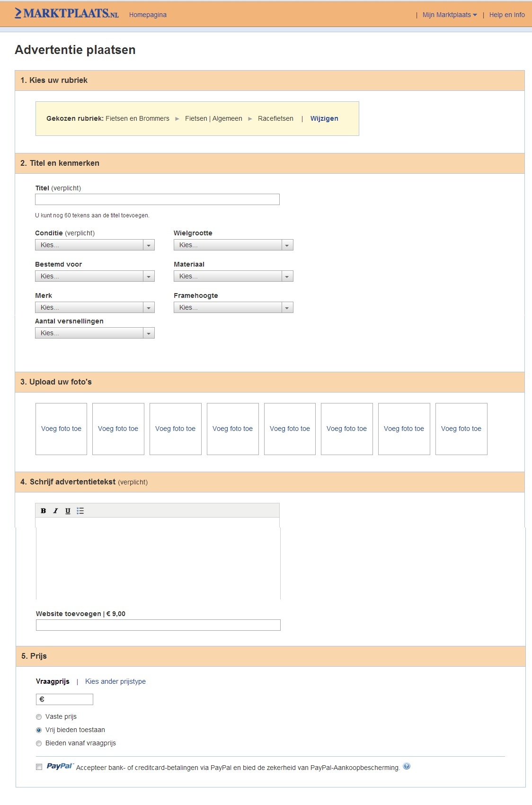Select Bieden vanaf vraagprijs option
The image size is (532, 805).
[x=39, y=743]
